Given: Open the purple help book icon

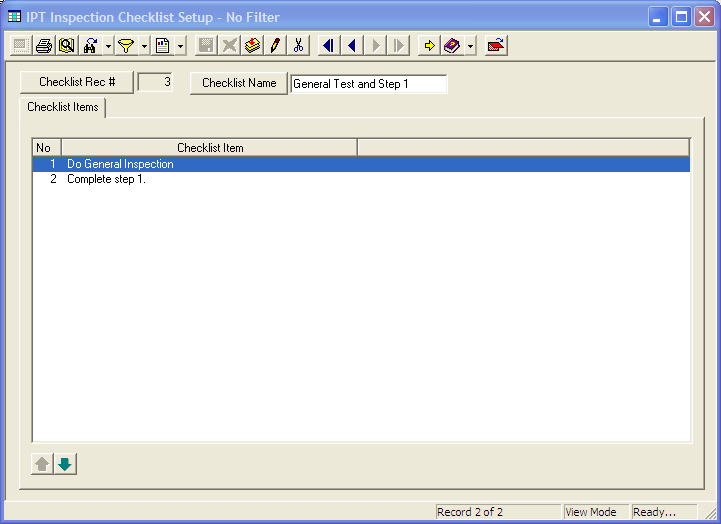Looking at the screenshot, I should pyautogui.click(x=452, y=46).
